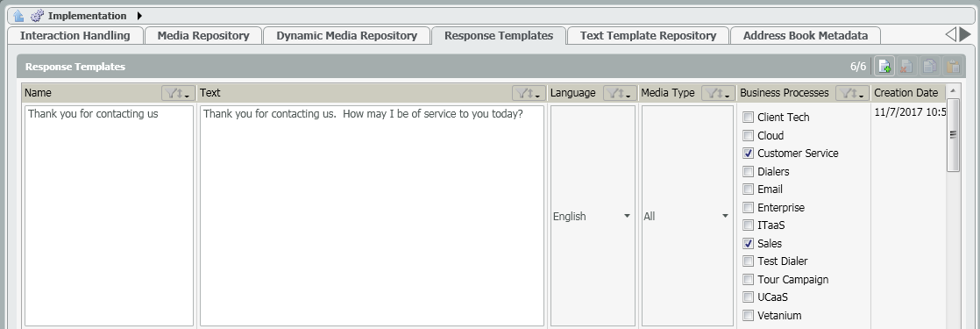Click the add new response template icon
Screen dimensions: 980x329
coord(884,67)
